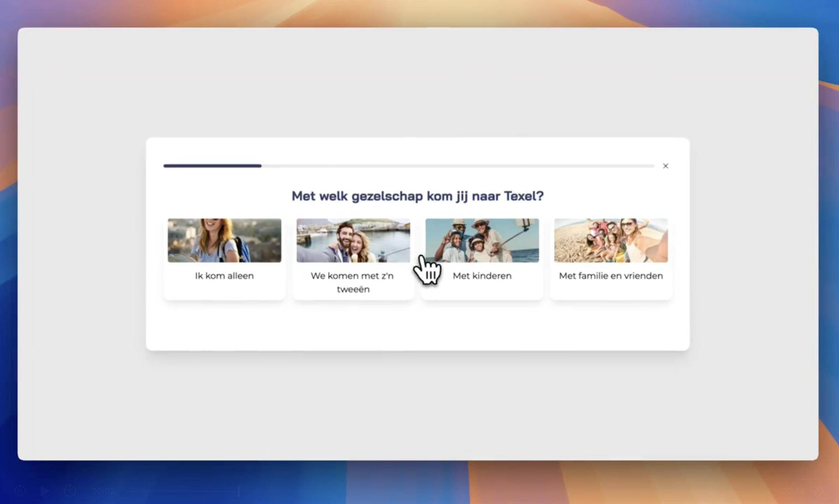The image size is (839, 504).
Task: Click the family boat photo above 'Met kinderen'
Action: (482, 240)
